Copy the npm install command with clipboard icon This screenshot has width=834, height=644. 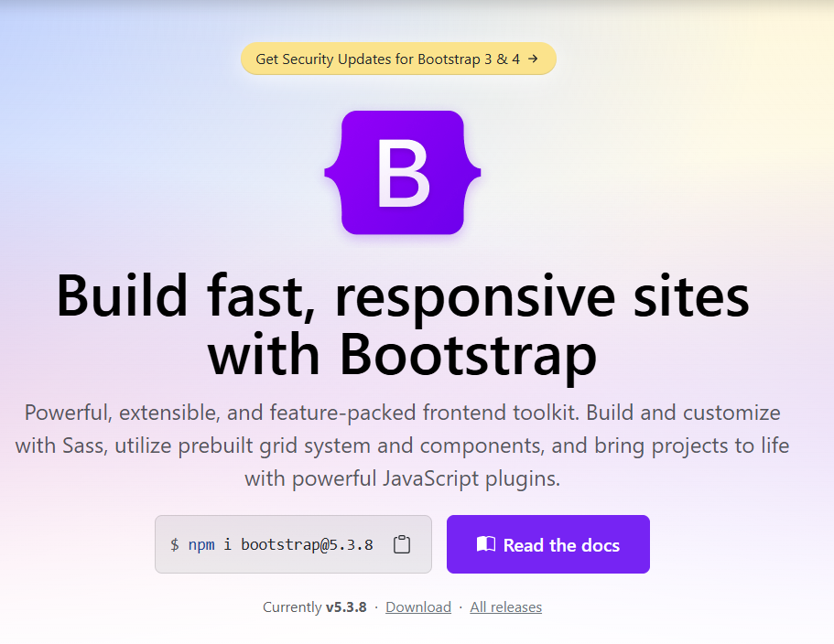[x=402, y=544]
